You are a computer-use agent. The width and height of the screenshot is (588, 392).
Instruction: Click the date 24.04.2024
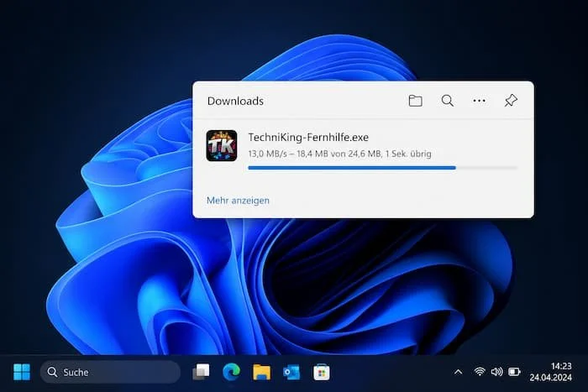550,377
